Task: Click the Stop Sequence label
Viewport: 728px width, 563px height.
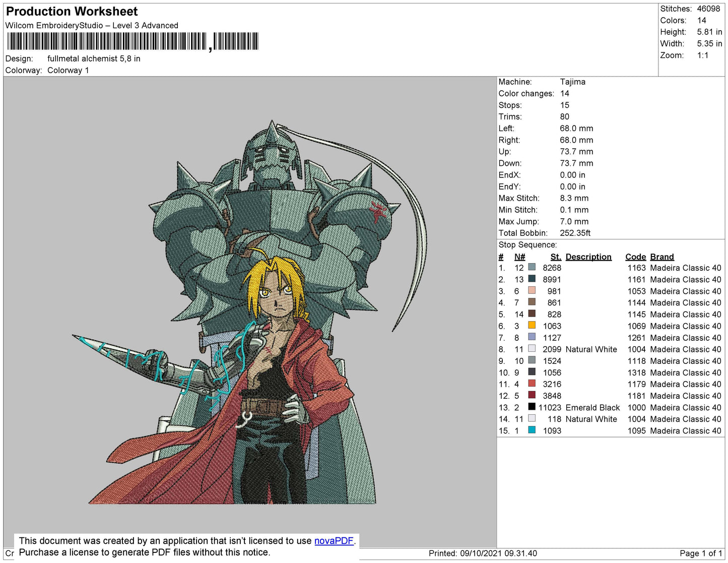Action: pos(527,245)
